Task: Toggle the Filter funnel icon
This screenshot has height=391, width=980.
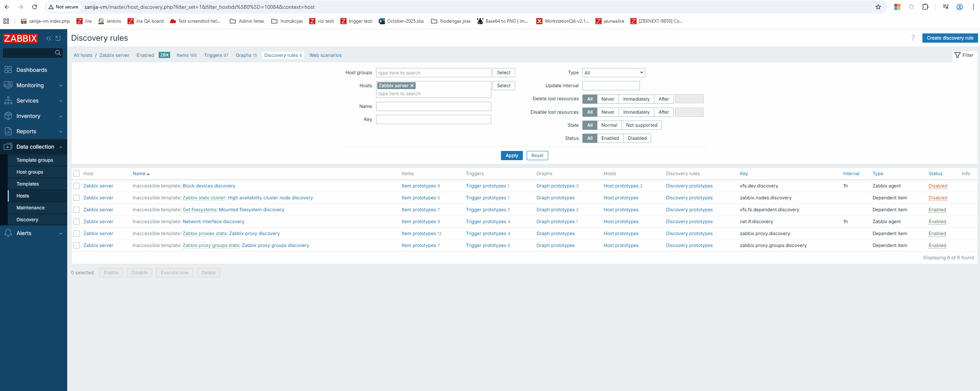Action: pos(964,55)
